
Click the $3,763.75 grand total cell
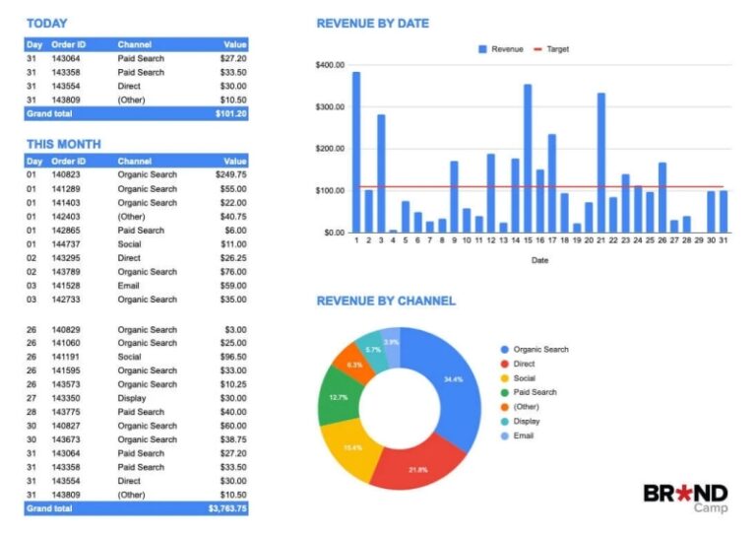(x=226, y=508)
